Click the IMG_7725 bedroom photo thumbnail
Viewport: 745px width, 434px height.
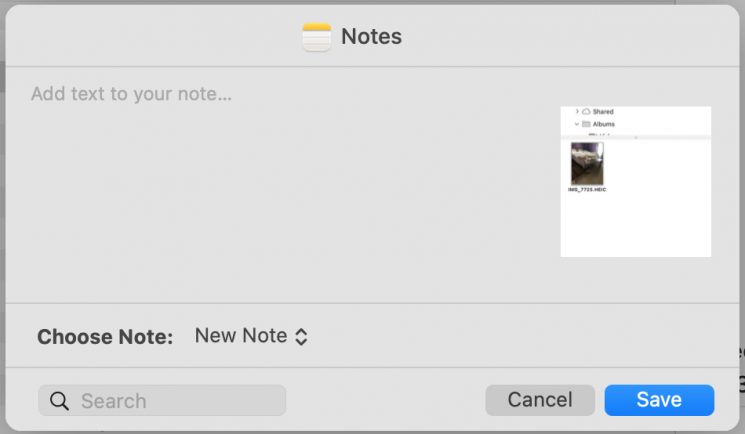click(587, 164)
